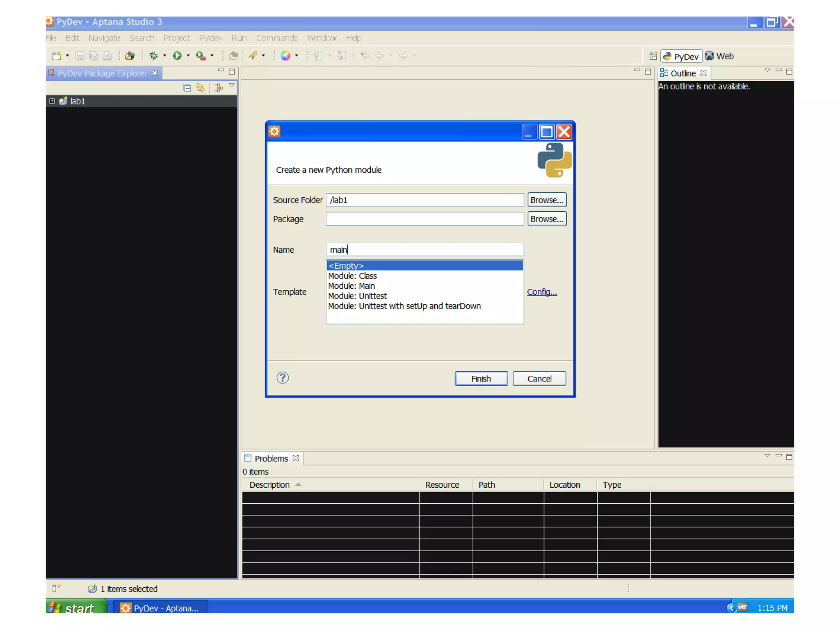The width and height of the screenshot is (840, 630).
Task: Click the Resource column header
Action: (446, 485)
